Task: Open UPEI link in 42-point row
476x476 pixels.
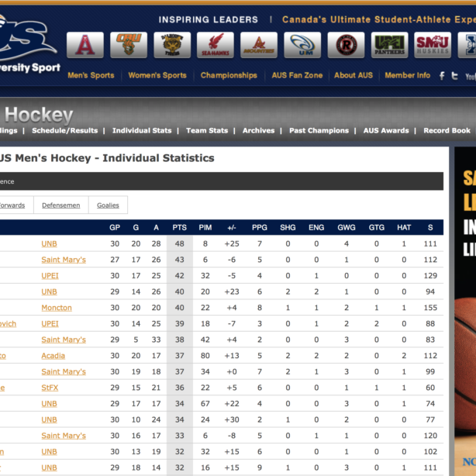Action: coord(50,276)
